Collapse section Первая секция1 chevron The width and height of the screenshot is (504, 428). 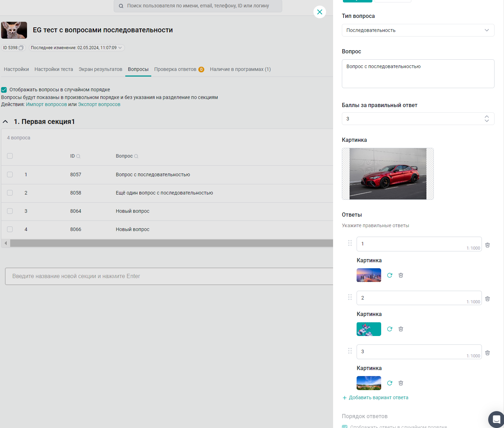[x=5, y=121]
